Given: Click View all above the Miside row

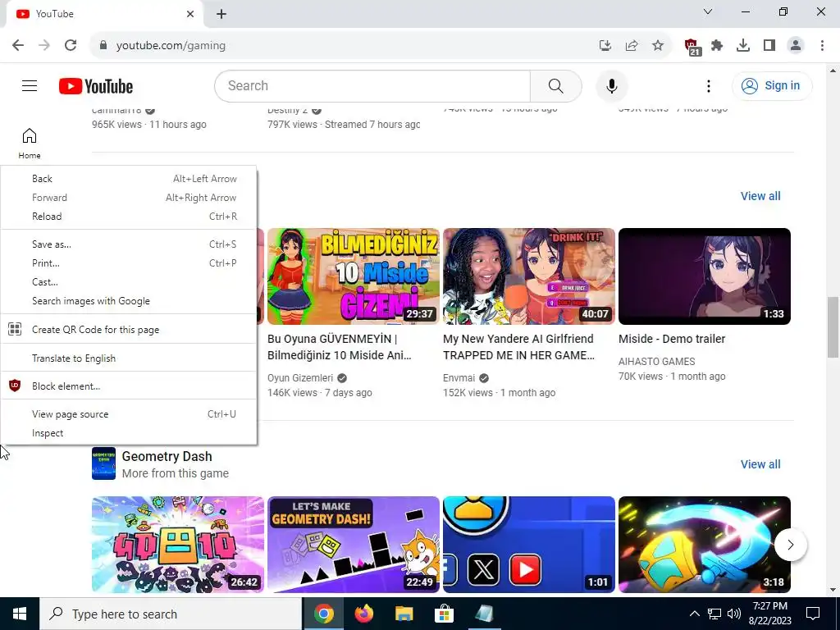Looking at the screenshot, I should (760, 196).
